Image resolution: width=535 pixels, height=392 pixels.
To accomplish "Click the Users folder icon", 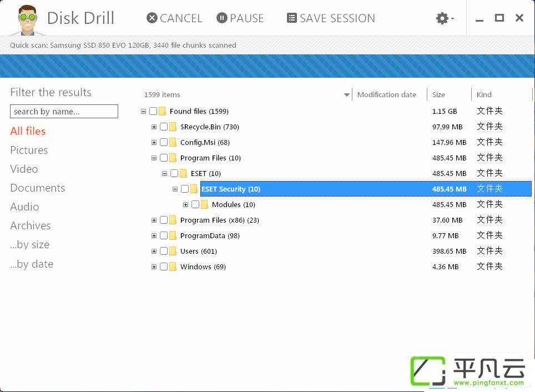I will pyautogui.click(x=173, y=252).
